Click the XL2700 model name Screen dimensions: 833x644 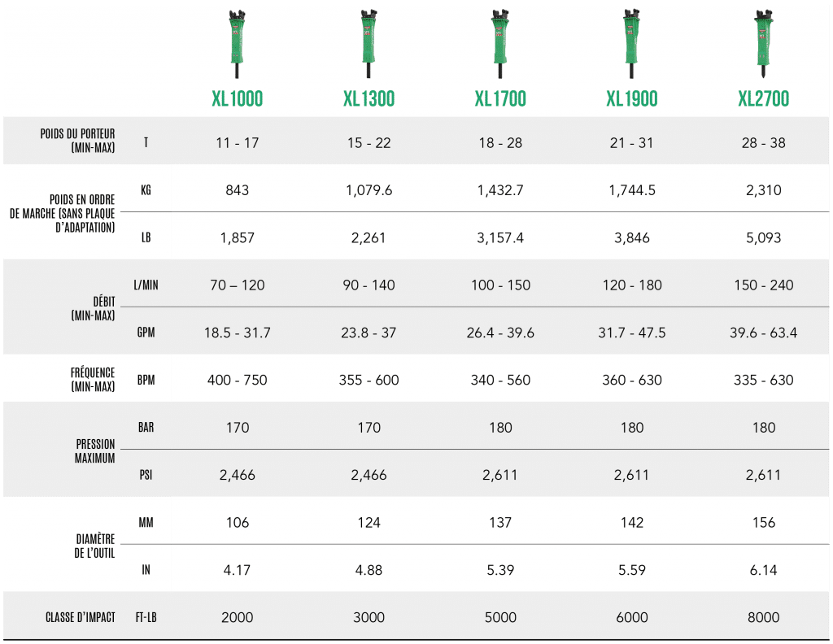(x=763, y=99)
